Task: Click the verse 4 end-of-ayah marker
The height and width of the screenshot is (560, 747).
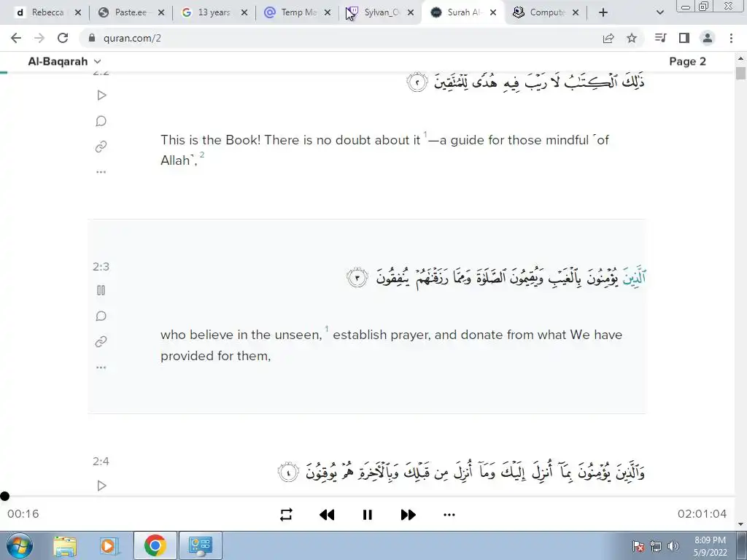Action: 288,472
